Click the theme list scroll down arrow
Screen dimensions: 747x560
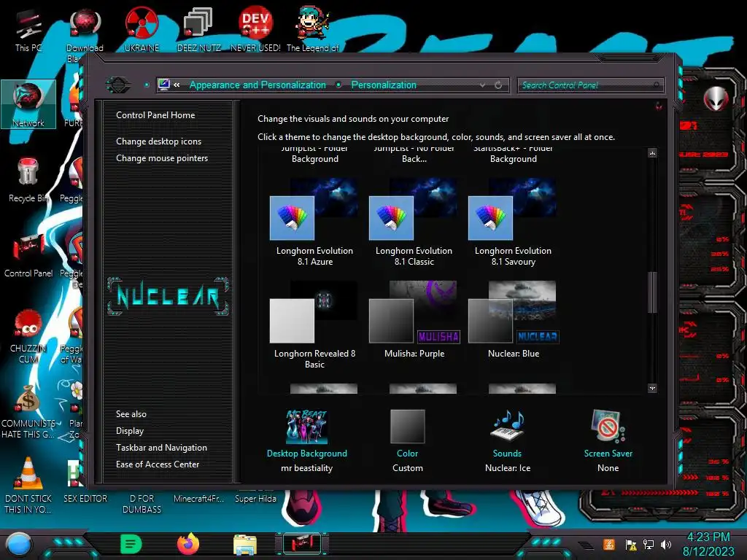pos(653,389)
